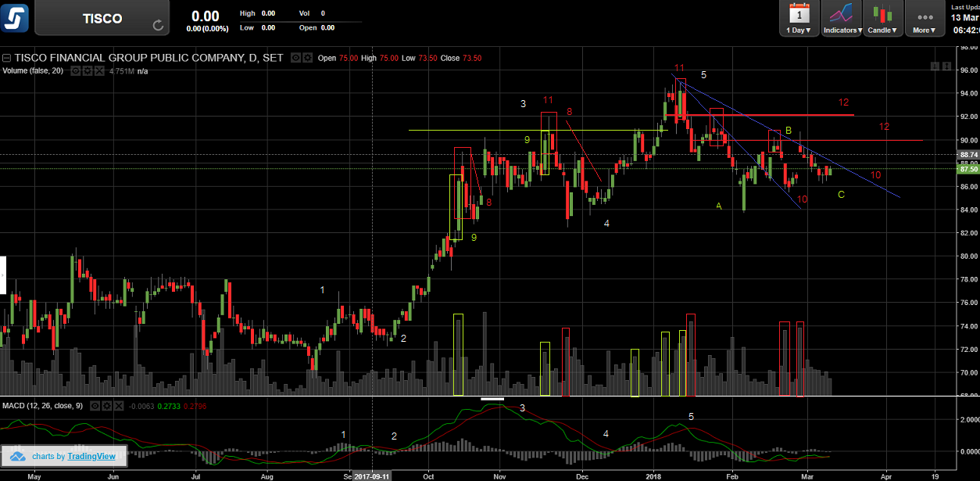The width and height of the screenshot is (980, 481).
Task: Remove the Volume indicator
Action: pos(99,71)
